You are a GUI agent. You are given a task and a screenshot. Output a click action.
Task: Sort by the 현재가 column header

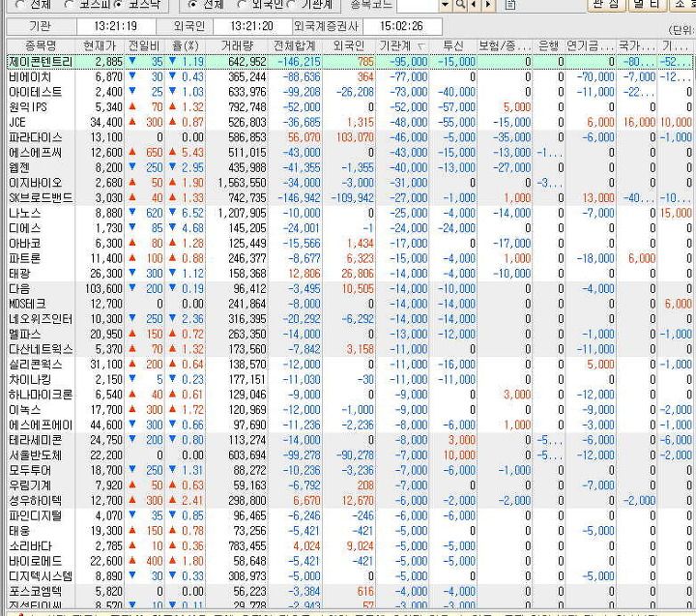pos(100,45)
